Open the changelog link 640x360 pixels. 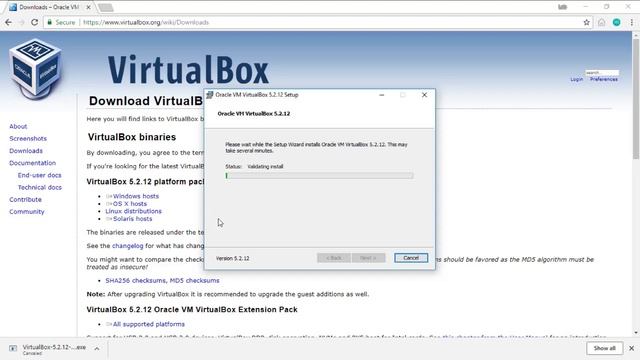pos(127,246)
